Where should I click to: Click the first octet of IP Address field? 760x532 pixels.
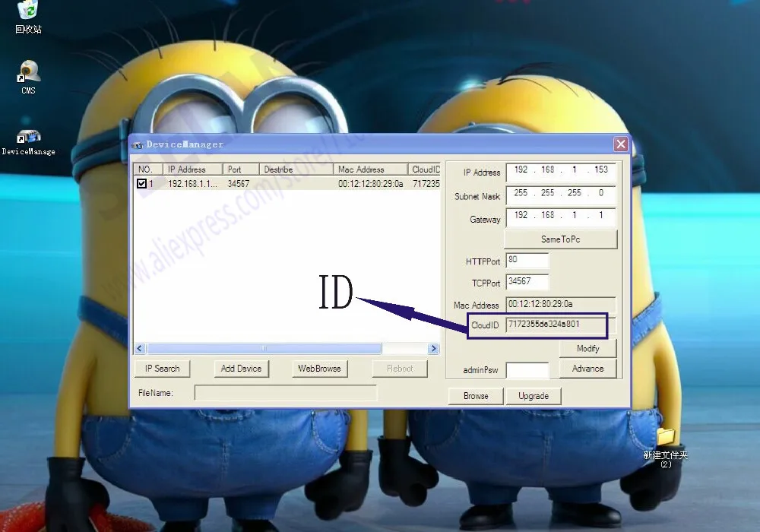point(521,169)
